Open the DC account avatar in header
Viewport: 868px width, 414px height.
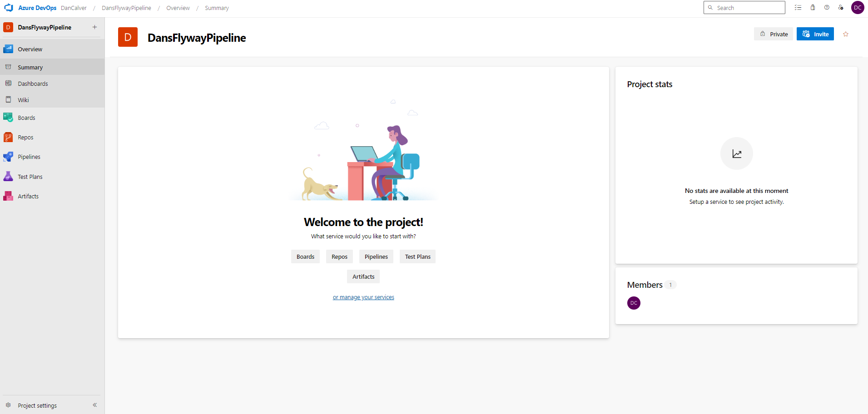coord(858,8)
